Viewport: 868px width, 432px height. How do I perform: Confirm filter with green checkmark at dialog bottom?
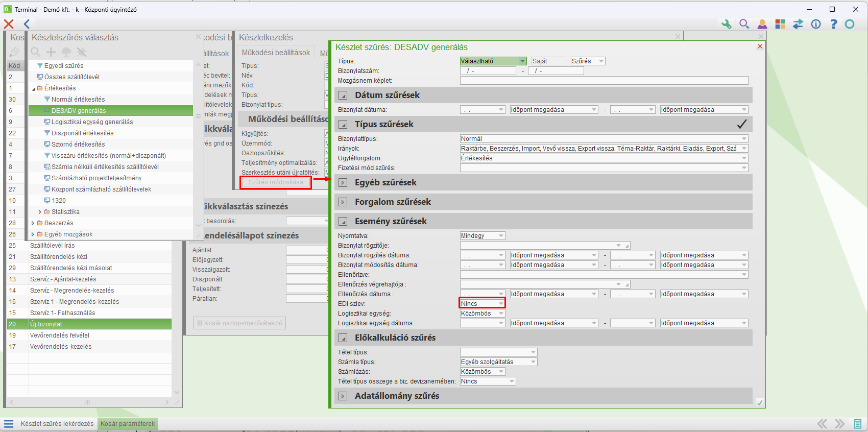[x=760, y=402]
